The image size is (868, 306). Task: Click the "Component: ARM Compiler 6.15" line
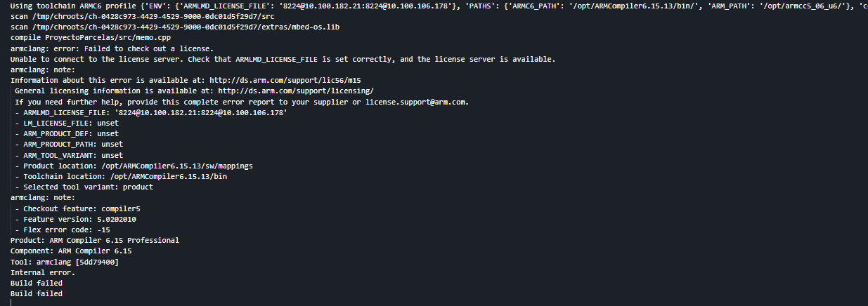71,251
